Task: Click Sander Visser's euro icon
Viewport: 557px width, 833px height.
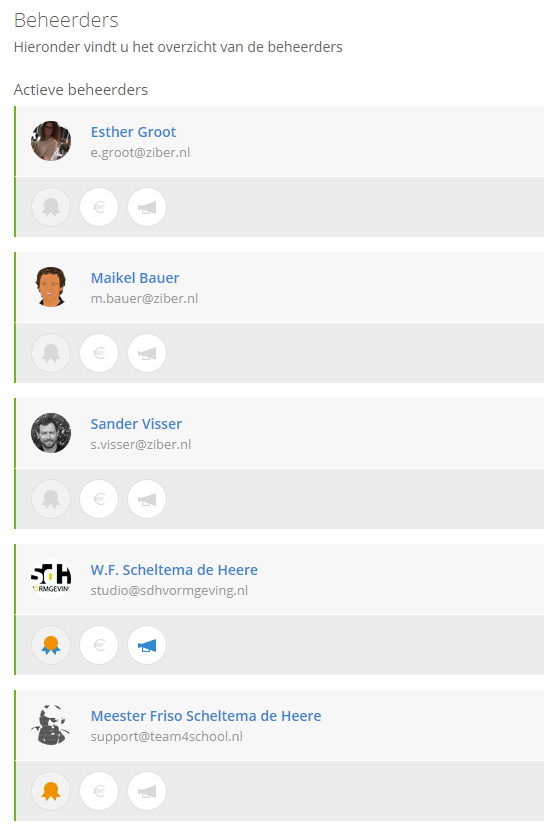Action: [99, 499]
